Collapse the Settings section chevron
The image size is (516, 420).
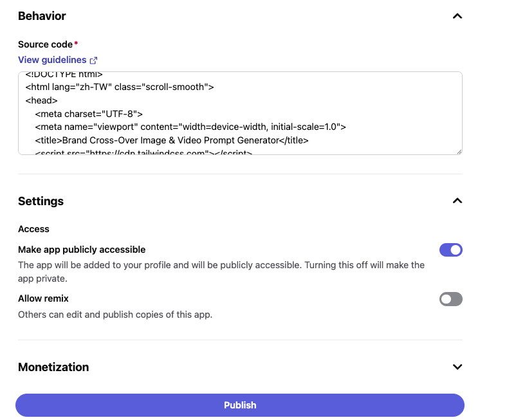pos(457,201)
